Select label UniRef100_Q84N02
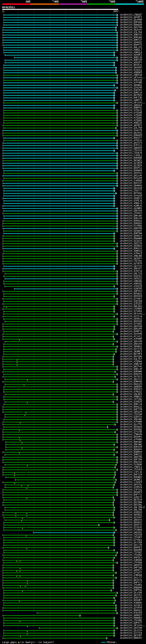The height and width of the screenshot is (644, 146). (131, 346)
